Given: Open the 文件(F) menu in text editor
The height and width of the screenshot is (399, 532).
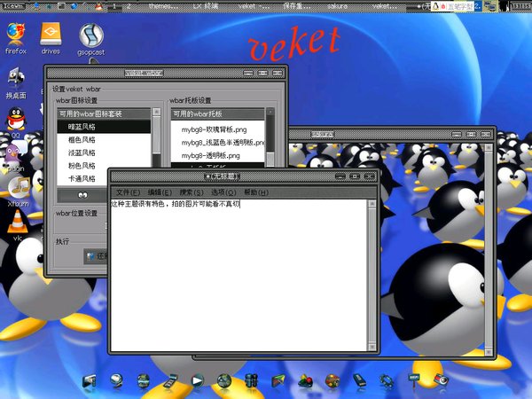Looking at the screenshot, I should 129,192.
